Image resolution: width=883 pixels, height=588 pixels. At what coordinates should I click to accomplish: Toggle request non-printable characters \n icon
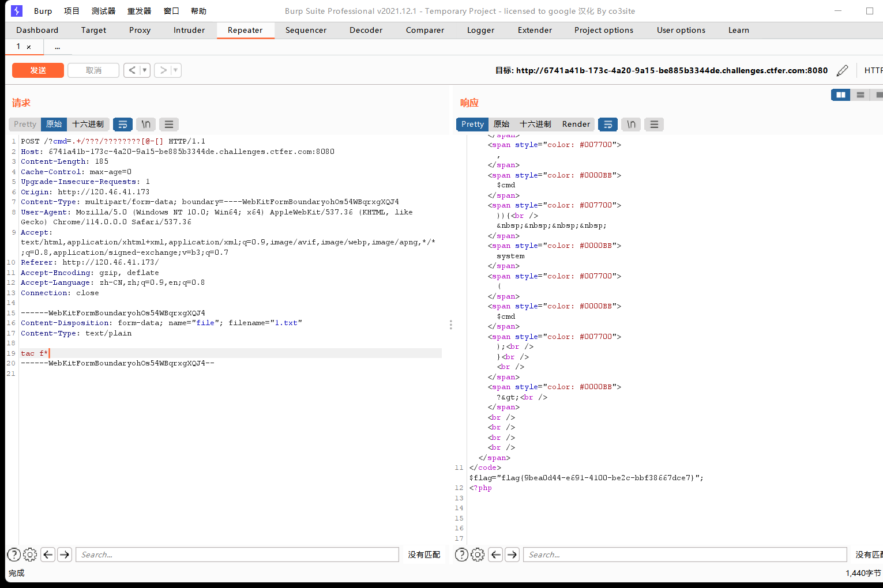click(x=146, y=124)
